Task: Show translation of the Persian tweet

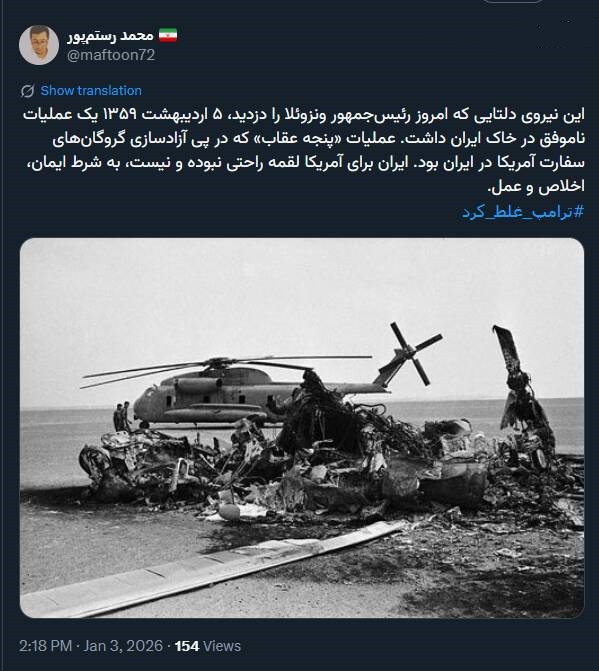Action: coord(91,91)
